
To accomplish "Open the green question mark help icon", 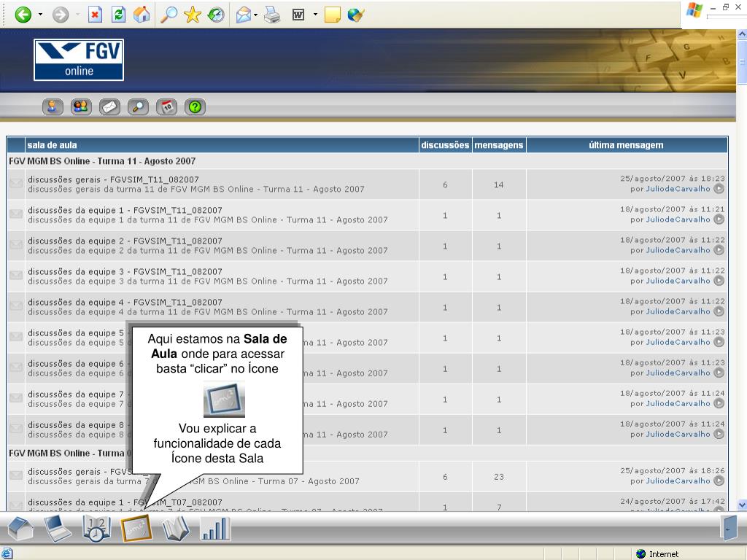I will 196,107.
